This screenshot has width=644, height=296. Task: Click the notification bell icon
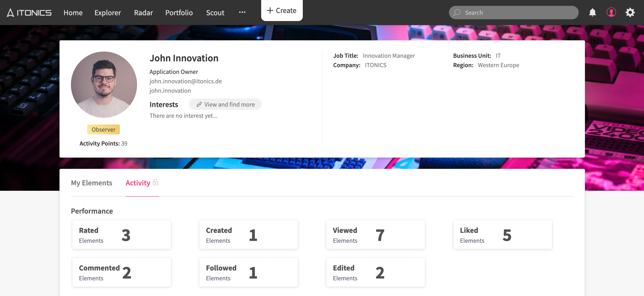pos(592,13)
